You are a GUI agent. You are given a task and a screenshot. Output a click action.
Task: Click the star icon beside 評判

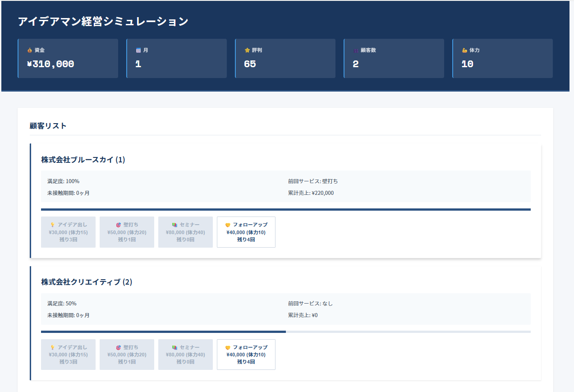(247, 50)
